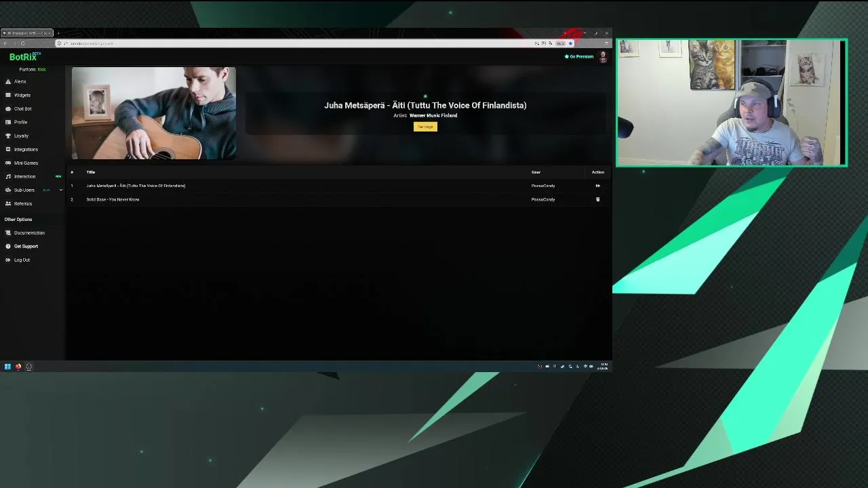Click the Documentation sidebar icon
This screenshot has height=488, width=868.
tap(8, 232)
